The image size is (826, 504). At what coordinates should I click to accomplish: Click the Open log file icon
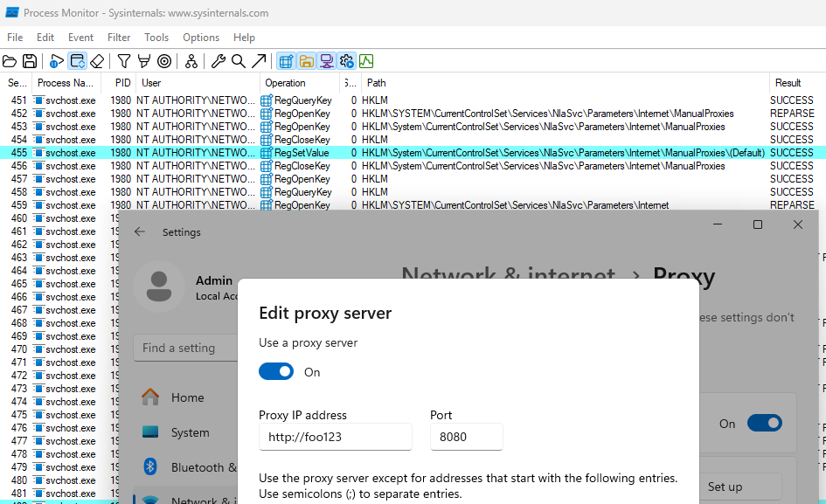10,61
